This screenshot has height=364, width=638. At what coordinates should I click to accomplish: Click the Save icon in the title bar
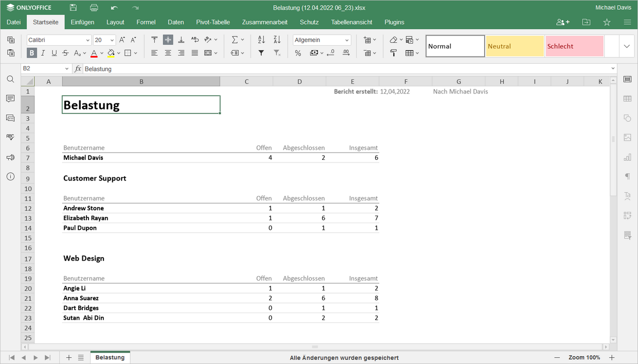73,8
